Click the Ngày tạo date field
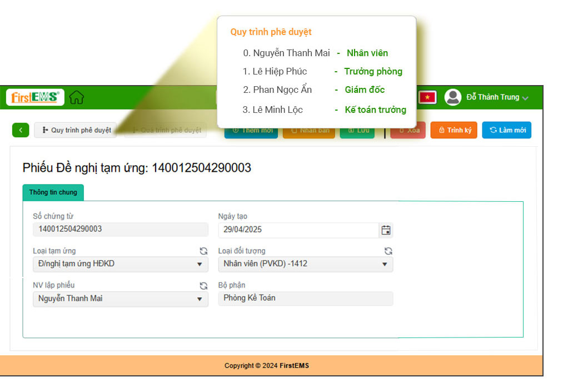 [298, 230]
